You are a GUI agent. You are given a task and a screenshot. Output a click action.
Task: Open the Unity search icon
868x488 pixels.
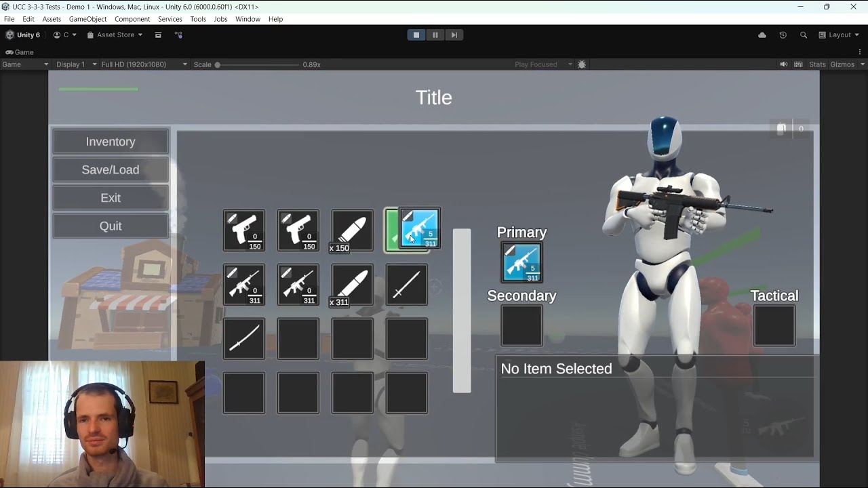coord(804,35)
